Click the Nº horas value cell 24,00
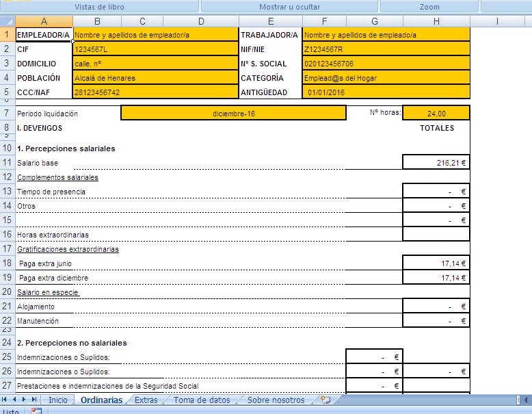 [436, 114]
